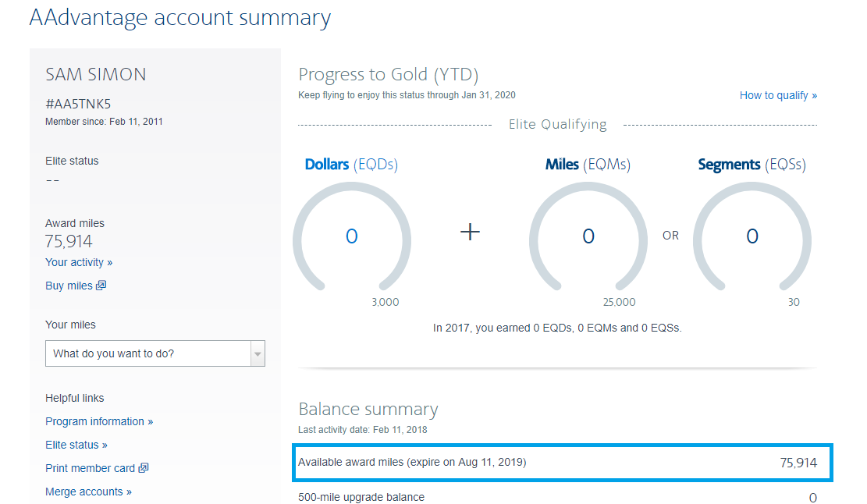Viewport: 867px width, 504px height.
Task: Open the Your activity link
Action: [79, 262]
